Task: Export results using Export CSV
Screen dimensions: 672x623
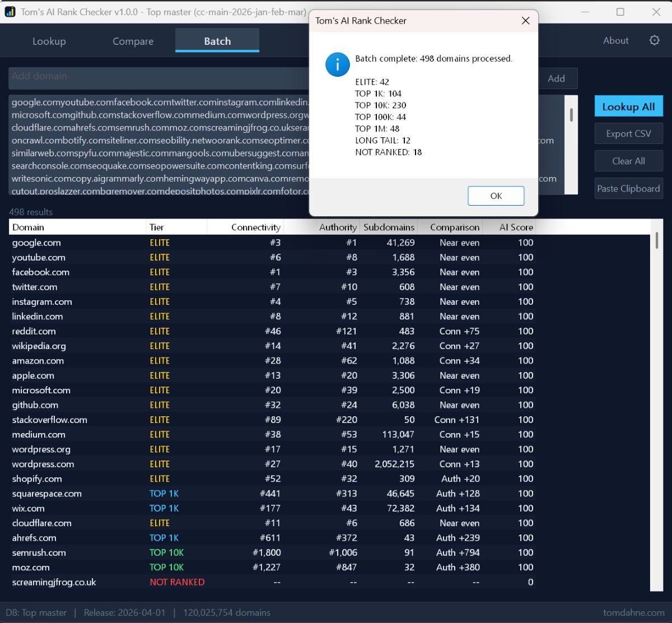Action: coord(628,133)
